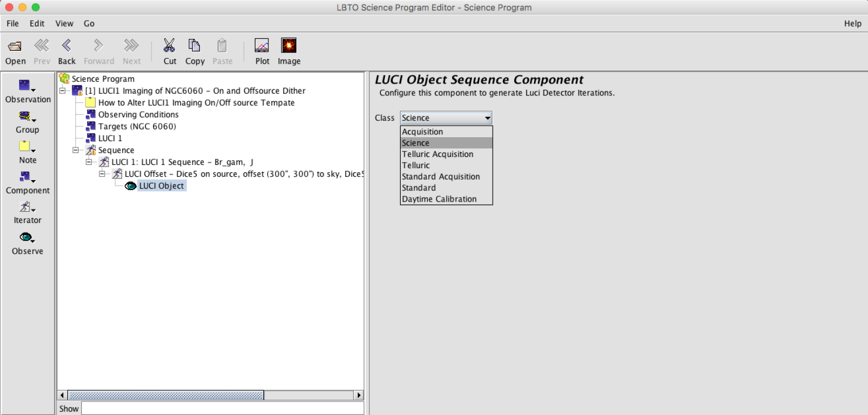This screenshot has width=868, height=415.
Task: Select the LUCI 1 tree row
Action: coord(110,138)
